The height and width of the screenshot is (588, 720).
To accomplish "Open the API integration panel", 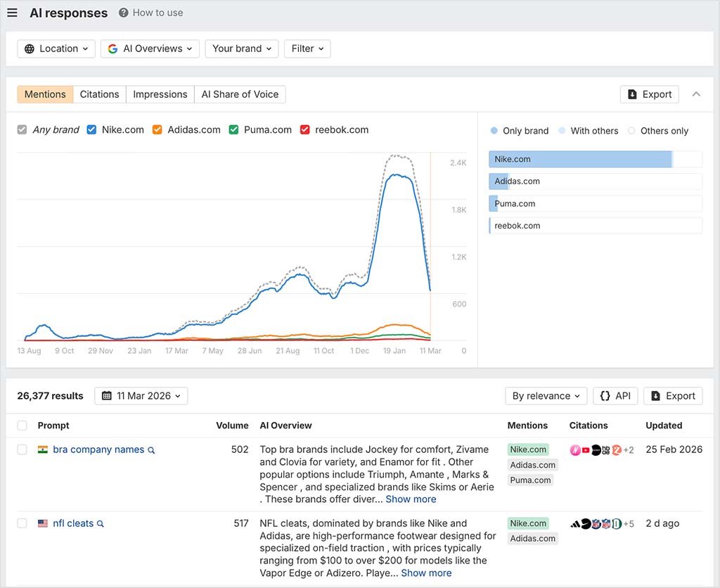I will tap(615, 396).
